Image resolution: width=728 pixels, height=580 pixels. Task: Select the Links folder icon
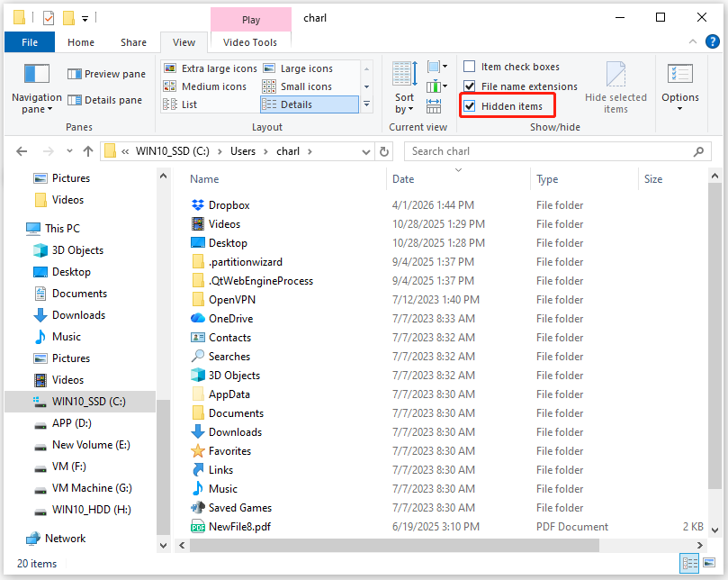198,470
